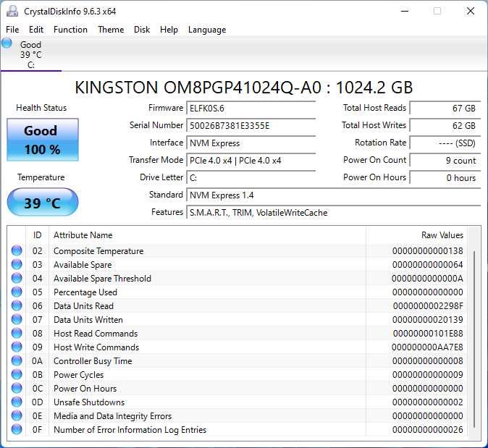Screen dimensions: 488x448
Task: Click the status orb for Available Spare Threshold
Action: (x=17, y=278)
